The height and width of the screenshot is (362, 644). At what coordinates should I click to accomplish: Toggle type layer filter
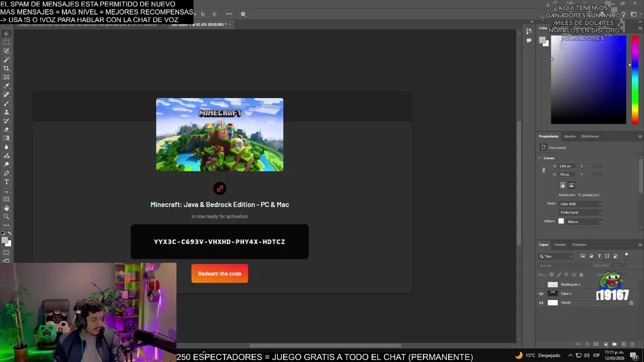click(x=599, y=256)
